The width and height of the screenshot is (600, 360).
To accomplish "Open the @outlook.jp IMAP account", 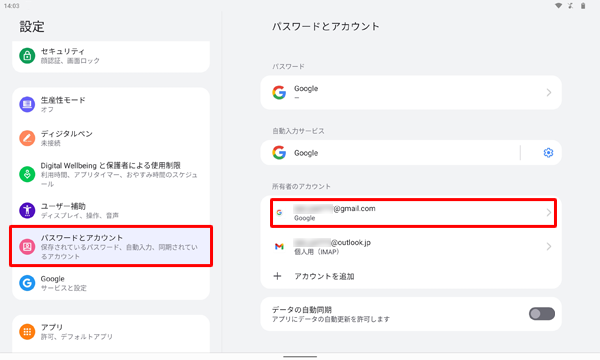I will pyautogui.click(x=411, y=246).
